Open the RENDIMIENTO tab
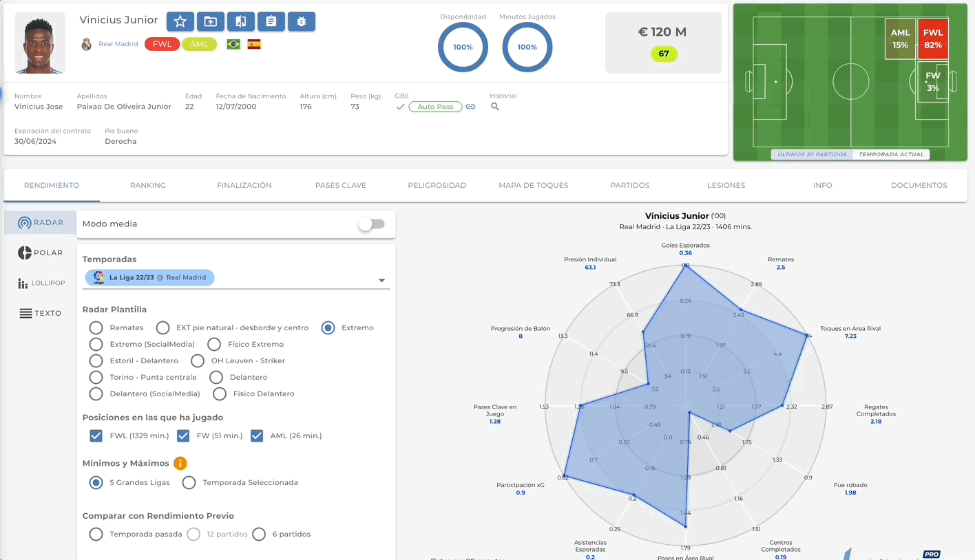Viewport: 975px width, 560px height. pyautogui.click(x=52, y=186)
